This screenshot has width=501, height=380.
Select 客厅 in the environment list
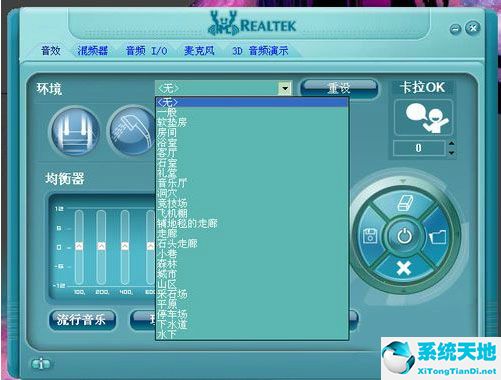[x=252, y=152]
